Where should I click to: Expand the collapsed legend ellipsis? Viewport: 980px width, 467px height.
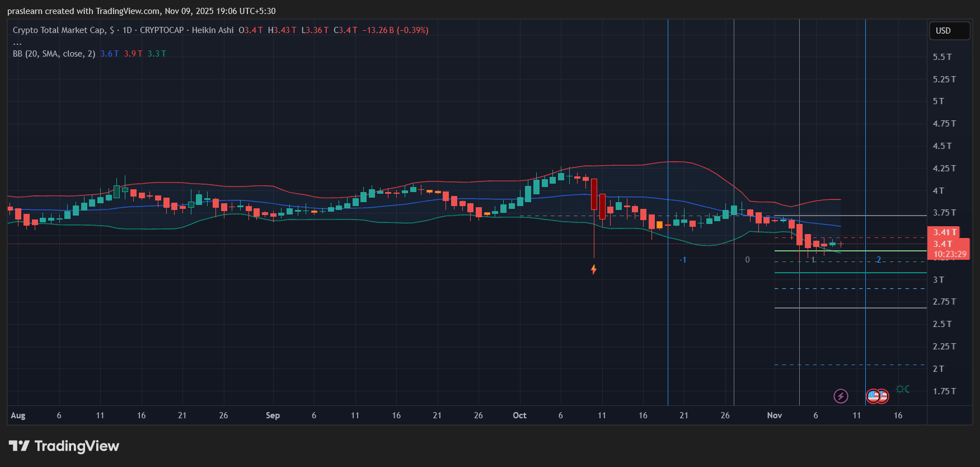click(x=17, y=43)
